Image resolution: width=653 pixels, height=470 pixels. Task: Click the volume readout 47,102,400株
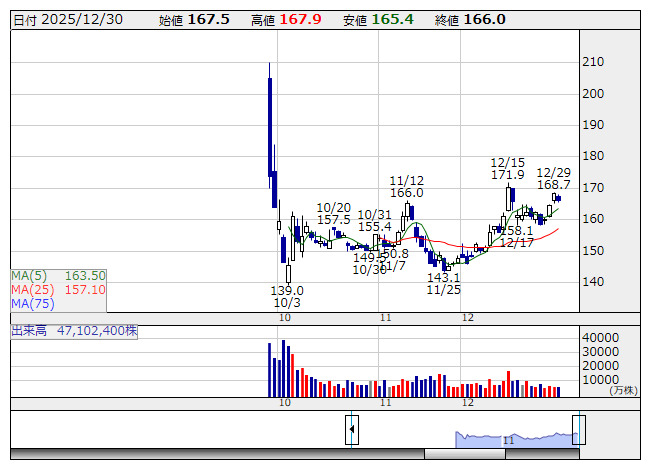(x=97, y=331)
